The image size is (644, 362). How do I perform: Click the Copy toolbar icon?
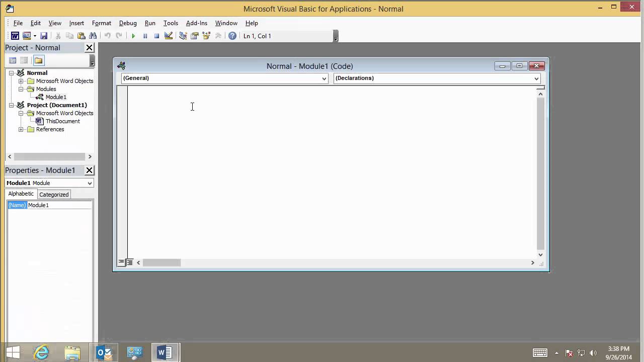coord(69,36)
